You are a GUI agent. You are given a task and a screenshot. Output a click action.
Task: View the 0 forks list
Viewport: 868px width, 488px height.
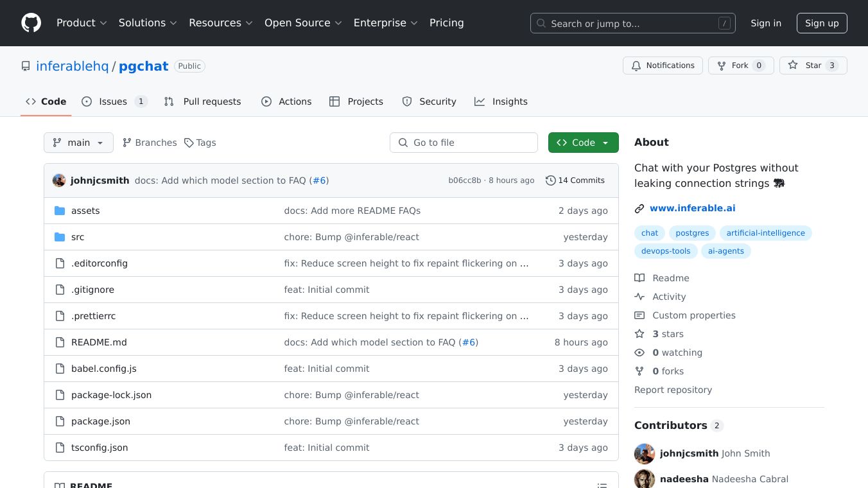coord(659,371)
